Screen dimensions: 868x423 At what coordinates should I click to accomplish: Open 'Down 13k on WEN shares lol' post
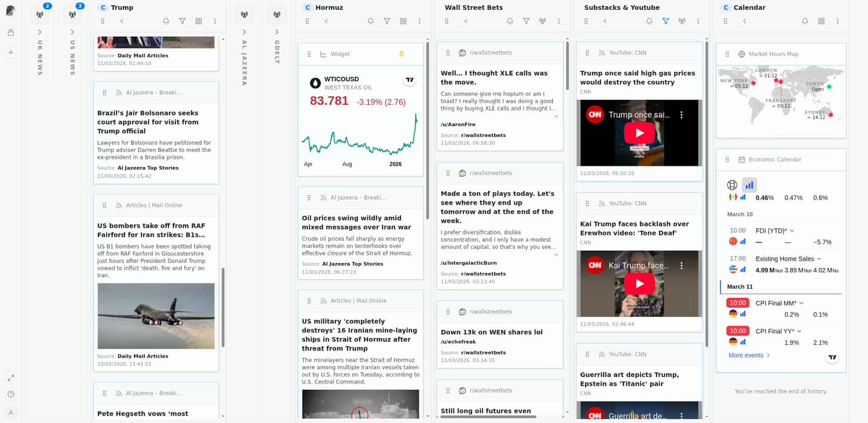[x=492, y=332]
